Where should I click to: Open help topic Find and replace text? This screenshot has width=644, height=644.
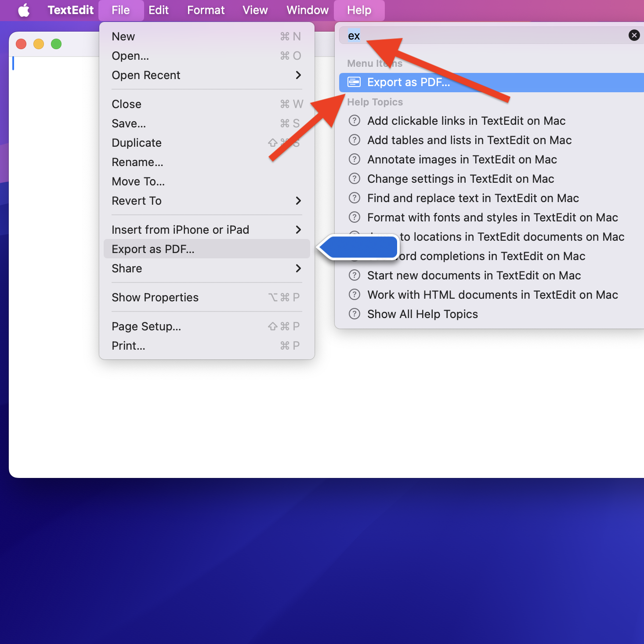tap(491, 198)
